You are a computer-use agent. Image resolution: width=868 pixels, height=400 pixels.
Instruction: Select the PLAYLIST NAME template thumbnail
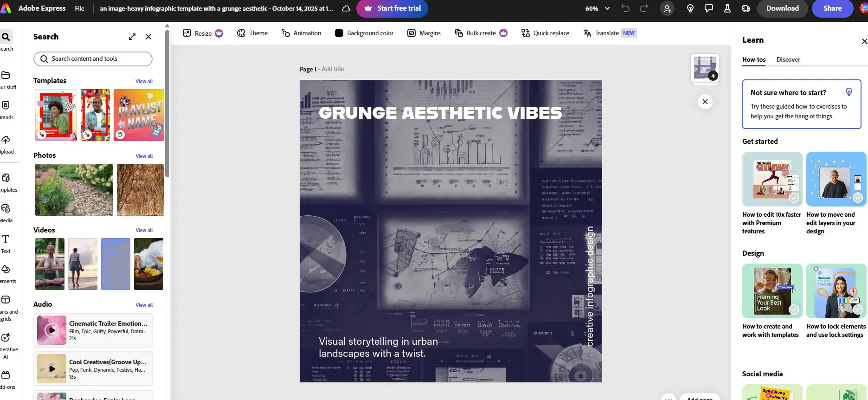[139, 115]
